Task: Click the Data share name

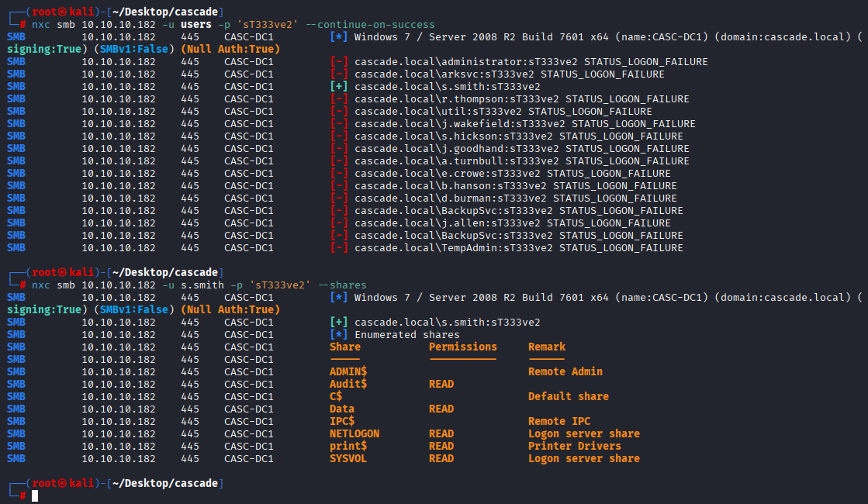Action: pyautogui.click(x=341, y=409)
